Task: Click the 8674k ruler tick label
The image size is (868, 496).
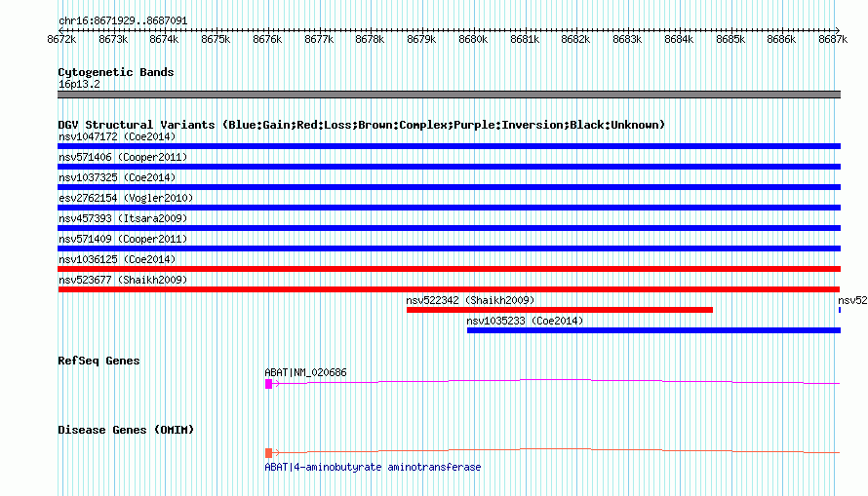Action: [165, 39]
